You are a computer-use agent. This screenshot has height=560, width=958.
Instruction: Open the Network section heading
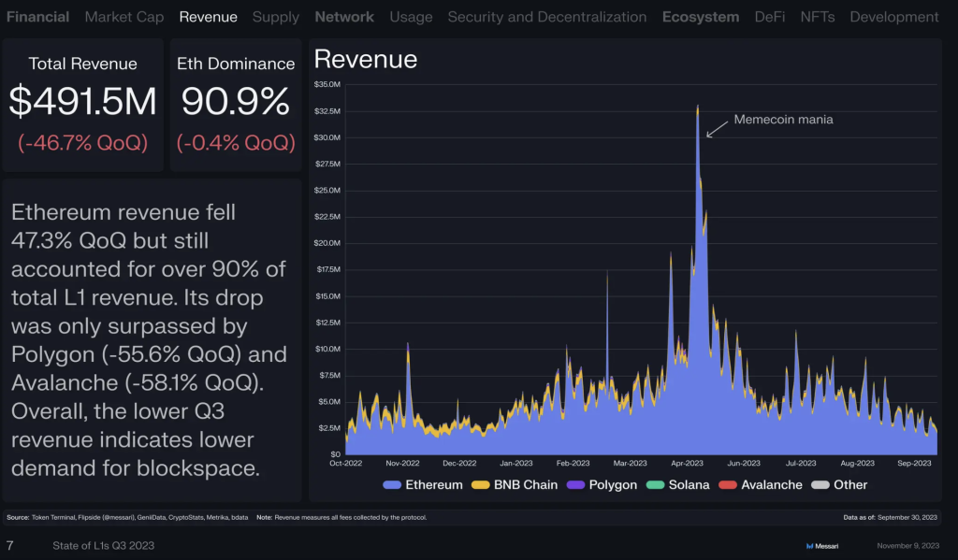click(344, 17)
